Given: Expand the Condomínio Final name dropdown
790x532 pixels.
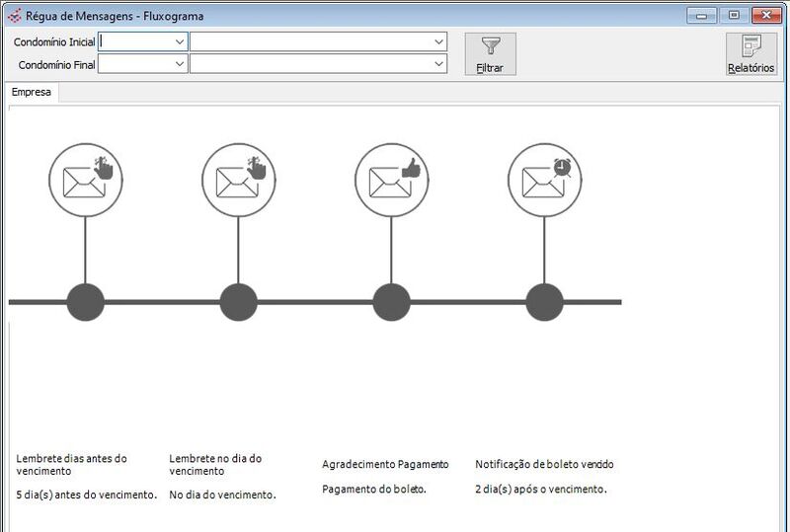Looking at the screenshot, I should [438, 64].
